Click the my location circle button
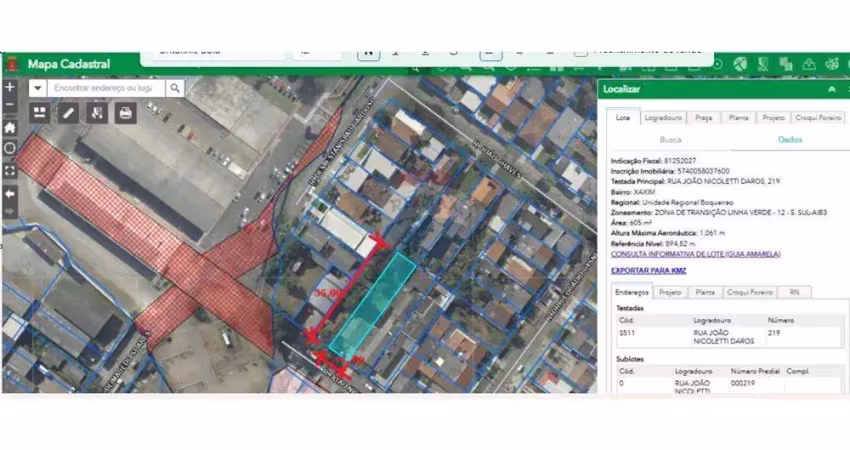This screenshot has height=450, width=850. pos(10,148)
